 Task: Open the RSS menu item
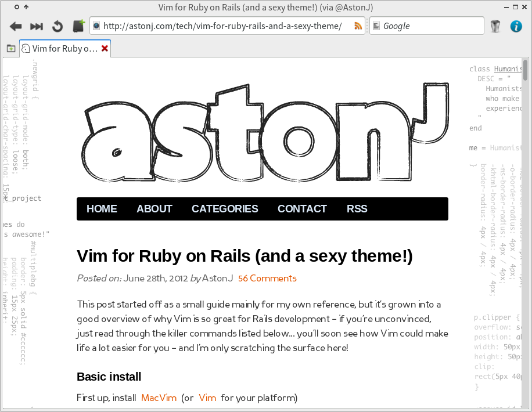click(x=357, y=209)
